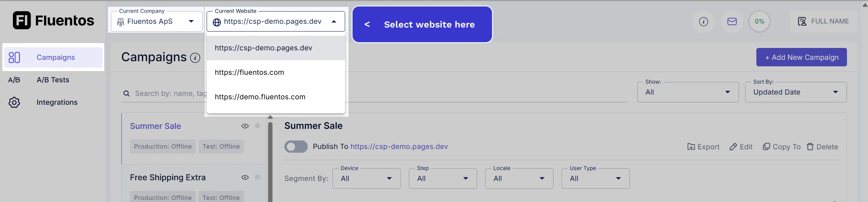Click Add New Campaign button
Viewport: 868px width, 202px height.
(x=801, y=57)
